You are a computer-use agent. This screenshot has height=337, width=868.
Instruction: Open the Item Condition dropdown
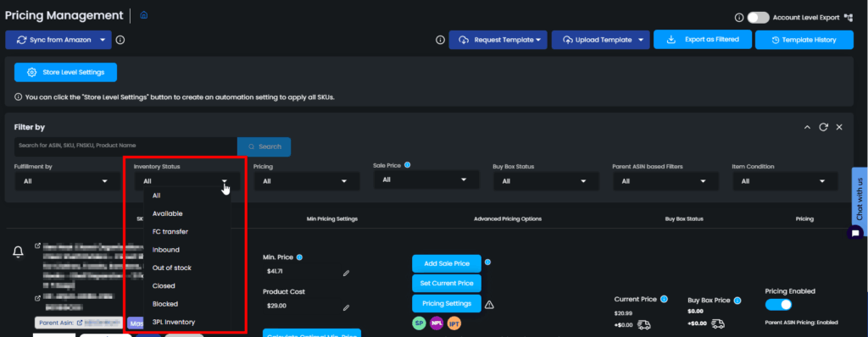(785, 181)
